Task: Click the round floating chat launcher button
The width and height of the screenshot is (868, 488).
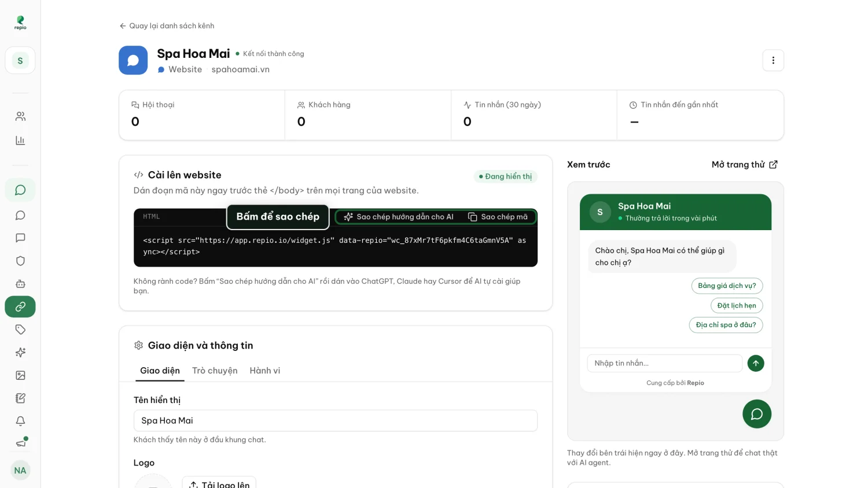Action: click(757, 414)
